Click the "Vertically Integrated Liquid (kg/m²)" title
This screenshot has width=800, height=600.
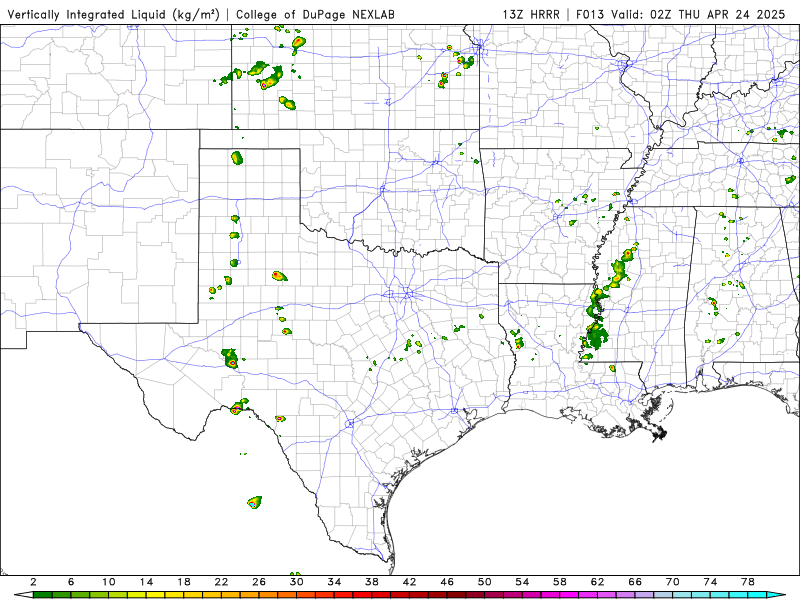(x=113, y=15)
